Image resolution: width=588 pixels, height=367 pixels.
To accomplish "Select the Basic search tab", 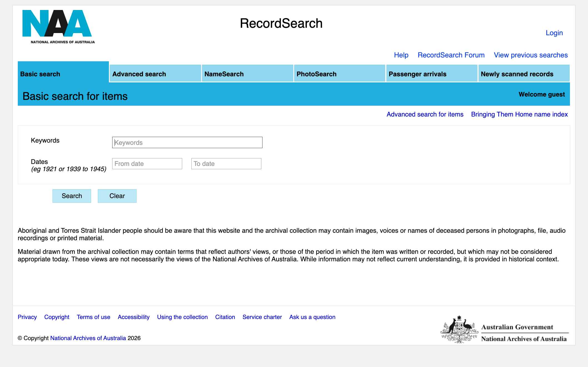I will pyautogui.click(x=63, y=72).
